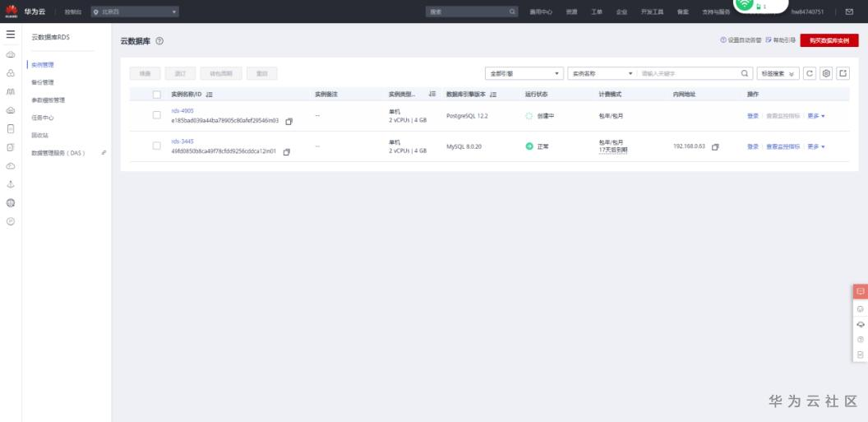Screen dimensions: 868x422
Task: Sort by 实例名称/ID column
Action: [210, 95]
